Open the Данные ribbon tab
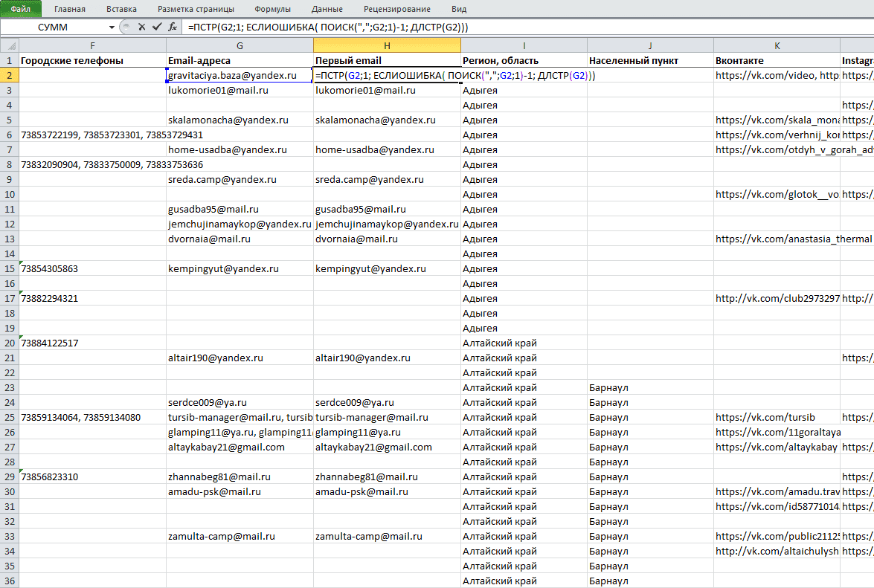Image resolution: width=874 pixels, height=588 pixels. coord(327,9)
